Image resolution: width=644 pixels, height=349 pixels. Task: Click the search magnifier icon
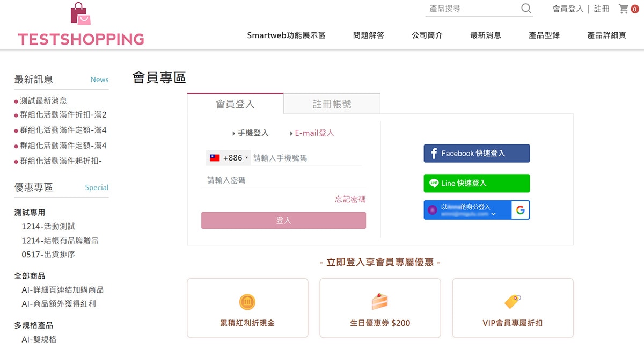526,8
